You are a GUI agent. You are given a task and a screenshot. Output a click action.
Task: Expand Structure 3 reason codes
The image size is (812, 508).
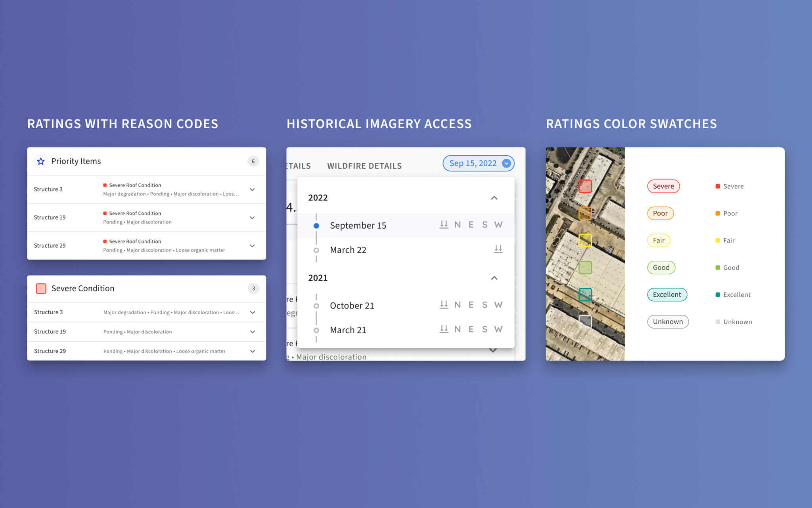[253, 189]
